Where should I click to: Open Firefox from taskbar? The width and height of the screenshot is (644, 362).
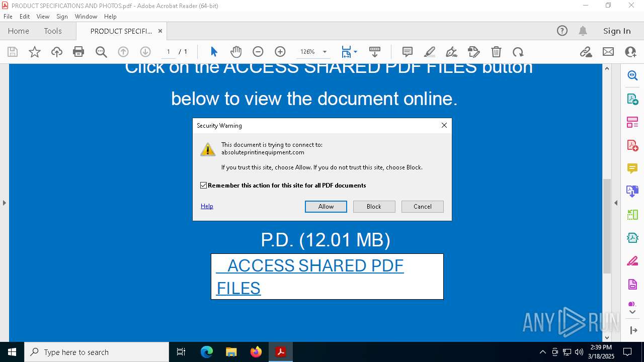(x=256, y=352)
